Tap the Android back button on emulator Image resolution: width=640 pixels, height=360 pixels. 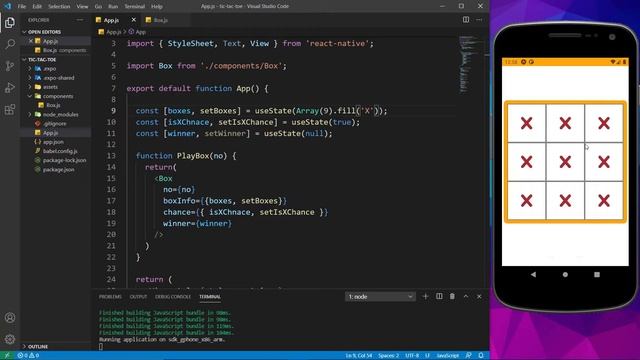pos(533,275)
